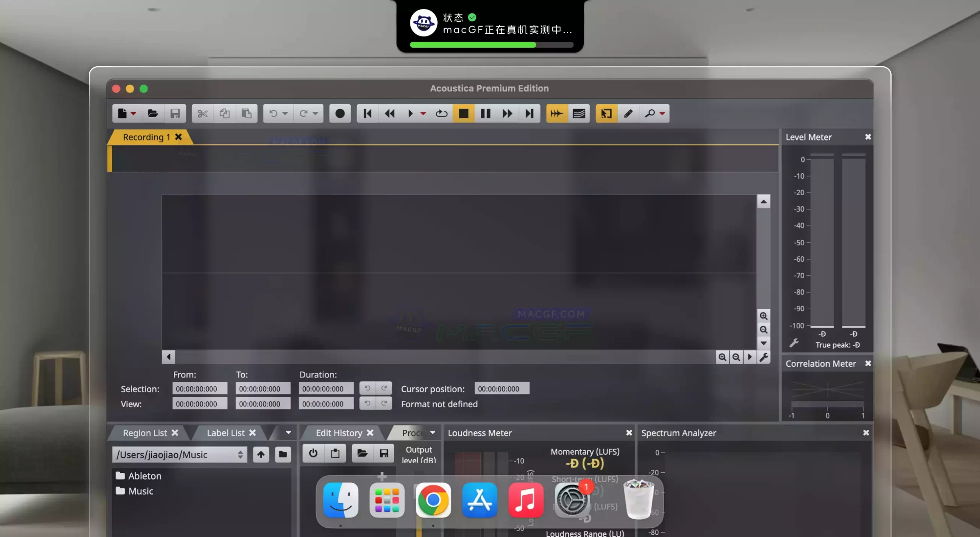Viewport: 980px width, 537px height.
Task: Stop playback with the Stop button
Action: pyautogui.click(x=464, y=113)
